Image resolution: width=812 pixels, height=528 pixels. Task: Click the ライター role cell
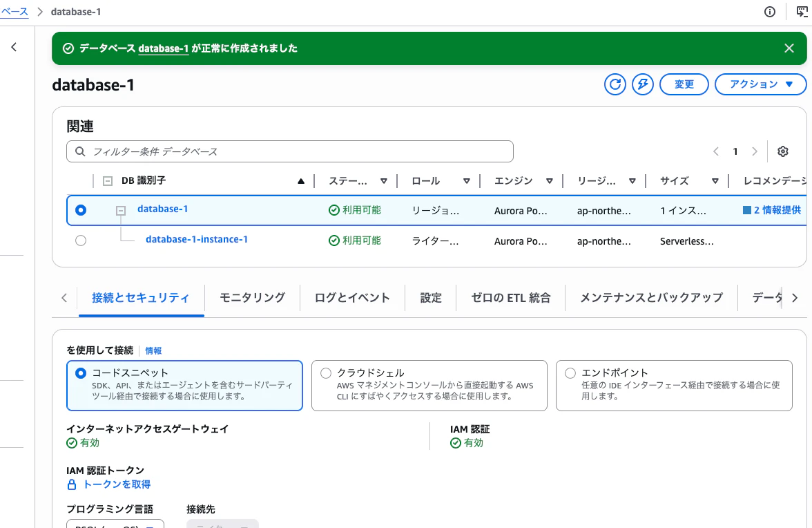(x=435, y=241)
